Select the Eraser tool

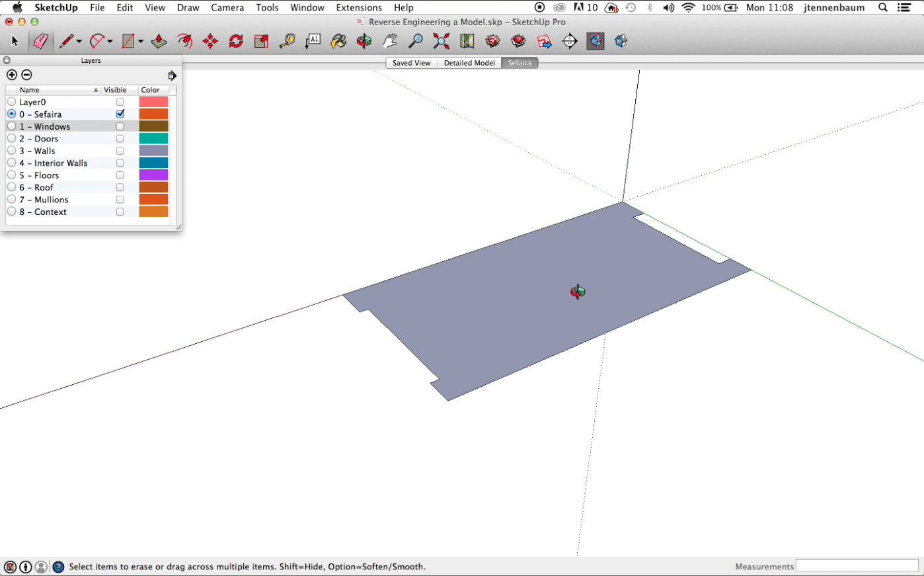(40, 41)
